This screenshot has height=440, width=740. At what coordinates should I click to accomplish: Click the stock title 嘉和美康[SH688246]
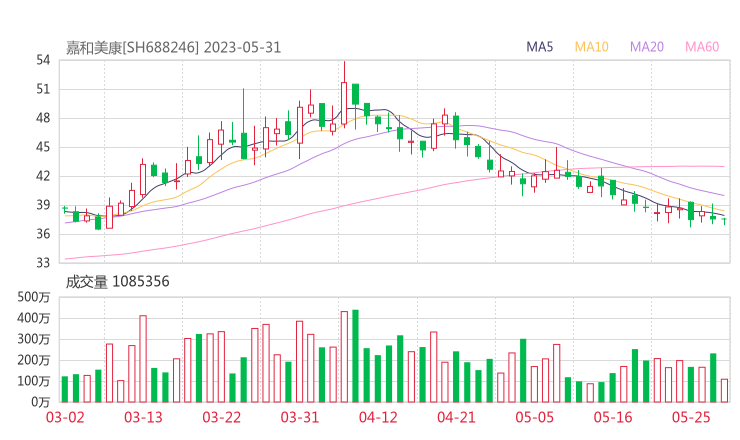pos(132,48)
